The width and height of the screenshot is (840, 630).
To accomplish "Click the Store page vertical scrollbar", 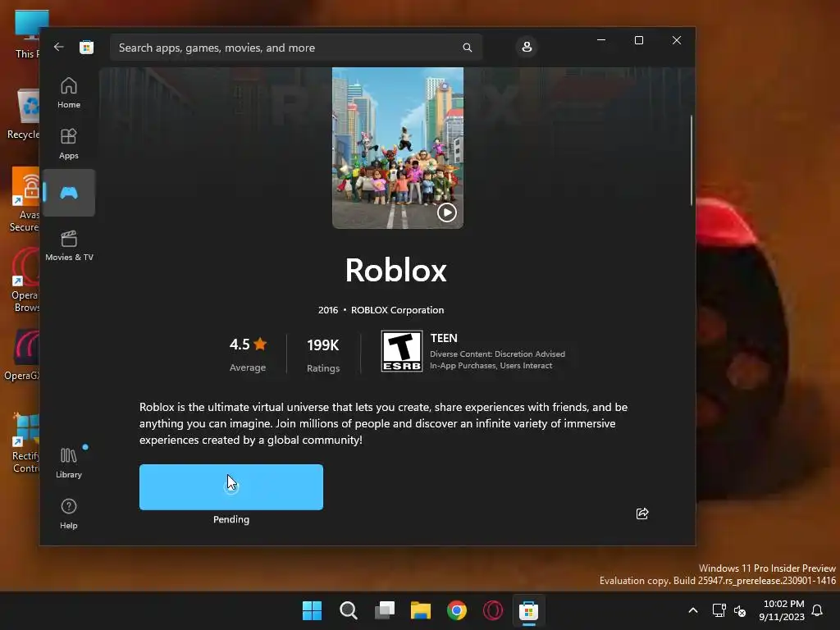I will pos(691,160).
